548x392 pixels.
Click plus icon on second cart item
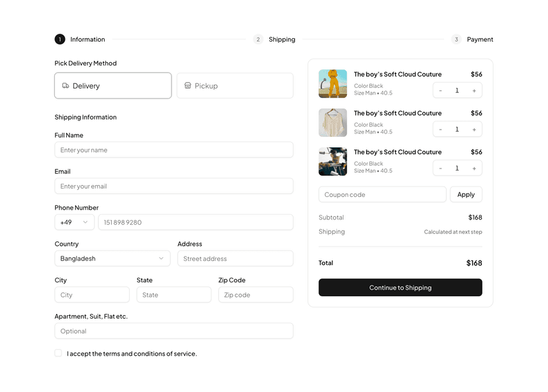(475, 129)
